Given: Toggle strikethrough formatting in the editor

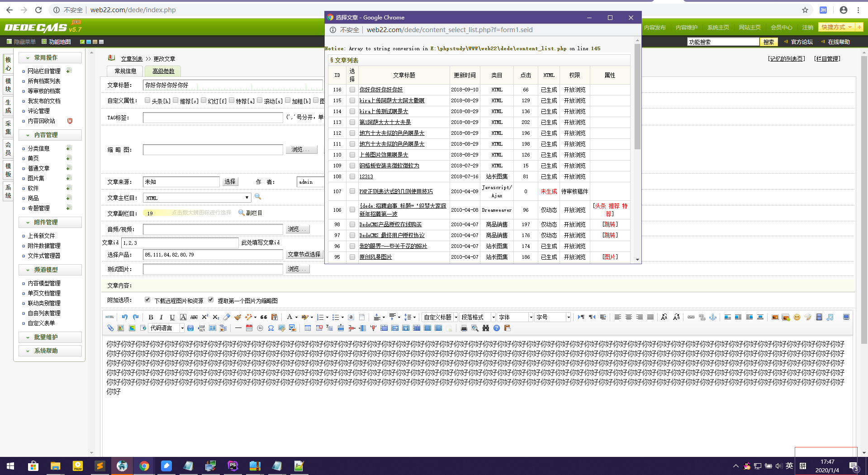Looking at the screenshot, I should coord(194,317).
